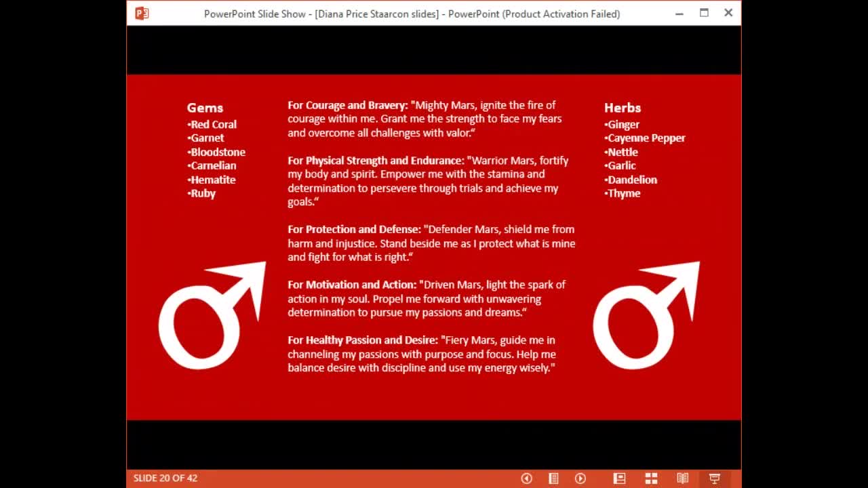The image size is (868, 488).
Task: Click the right Mars symbol graphic
Action: (646, 315)
